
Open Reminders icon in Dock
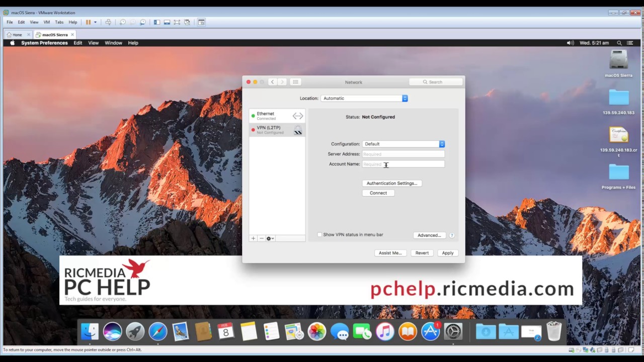pyautogui.click(x=271, y=332)
